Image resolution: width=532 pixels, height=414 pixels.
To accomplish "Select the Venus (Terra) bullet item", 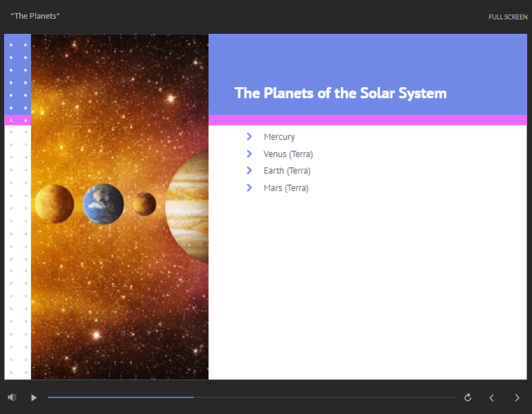I will pyautogui.click(x=288, y=154).
